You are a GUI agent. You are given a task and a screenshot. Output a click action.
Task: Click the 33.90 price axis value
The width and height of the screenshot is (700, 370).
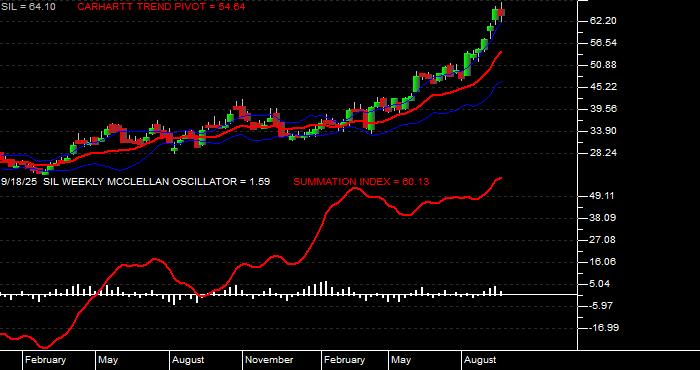pos(602,131)
